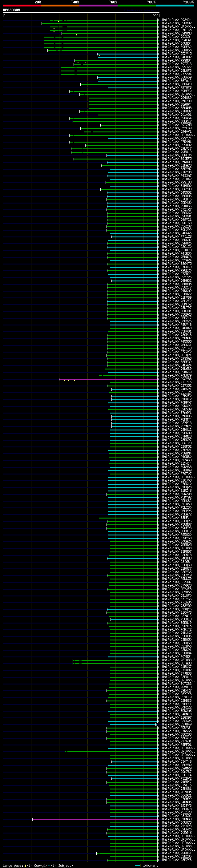The height and width of the screenshot is (868, 197).
Task: Open hit UniRef100_Q27352
Action: [x=176, y=386]
